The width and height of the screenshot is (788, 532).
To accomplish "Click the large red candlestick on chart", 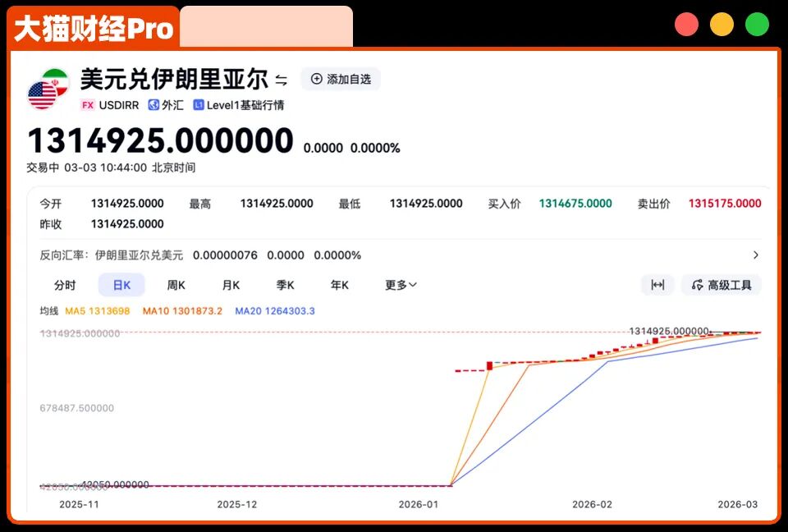I will (489, 365).
